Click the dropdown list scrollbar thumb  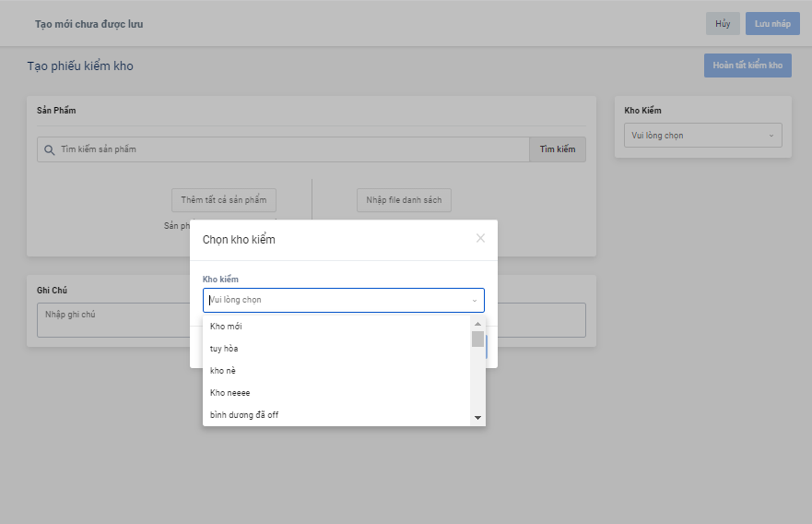coord(477,339)
